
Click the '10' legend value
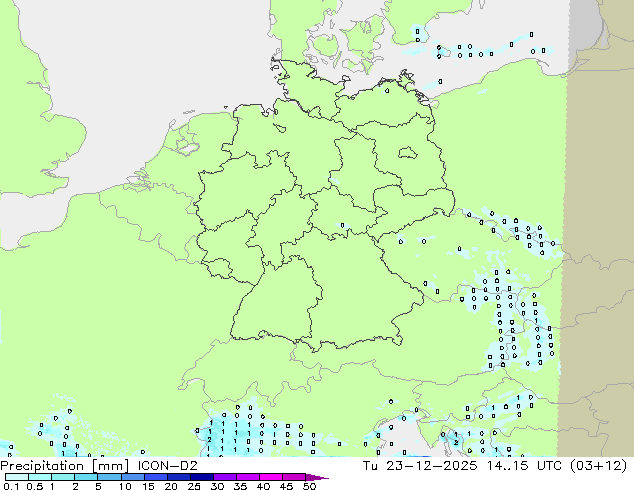pyautogui.click(x=125, y=486)
